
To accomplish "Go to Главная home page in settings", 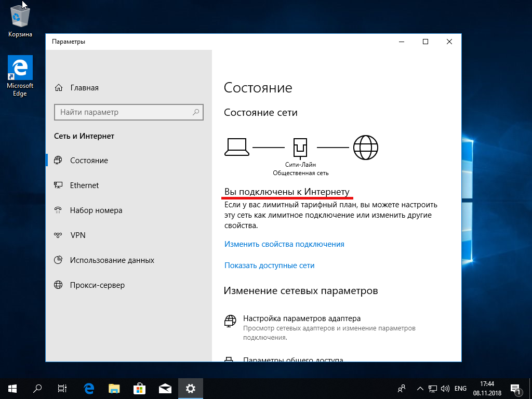I will click(x=85, y=88).
